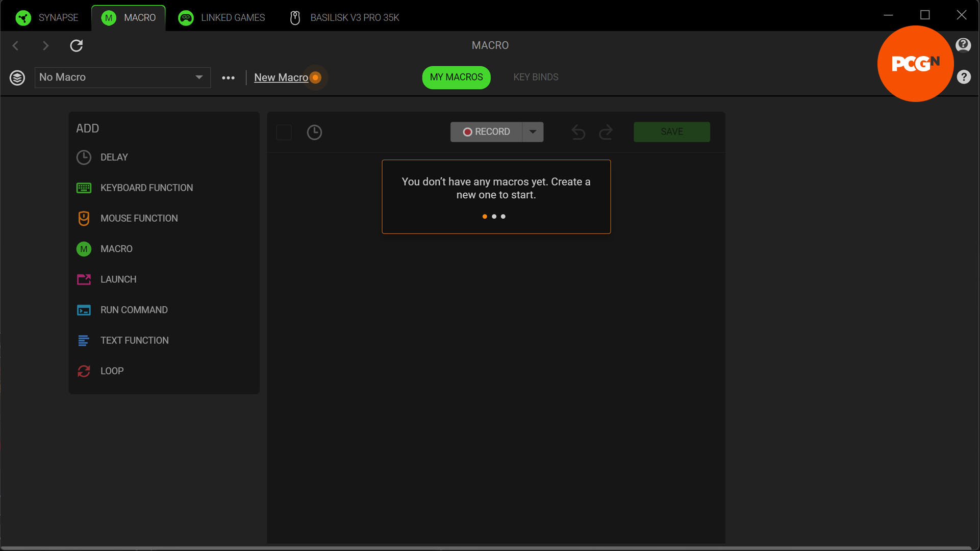Click the red Loop arrows icon
Image resolution: width=980 pixels, height=551 pixels.
tap(84, 371)
